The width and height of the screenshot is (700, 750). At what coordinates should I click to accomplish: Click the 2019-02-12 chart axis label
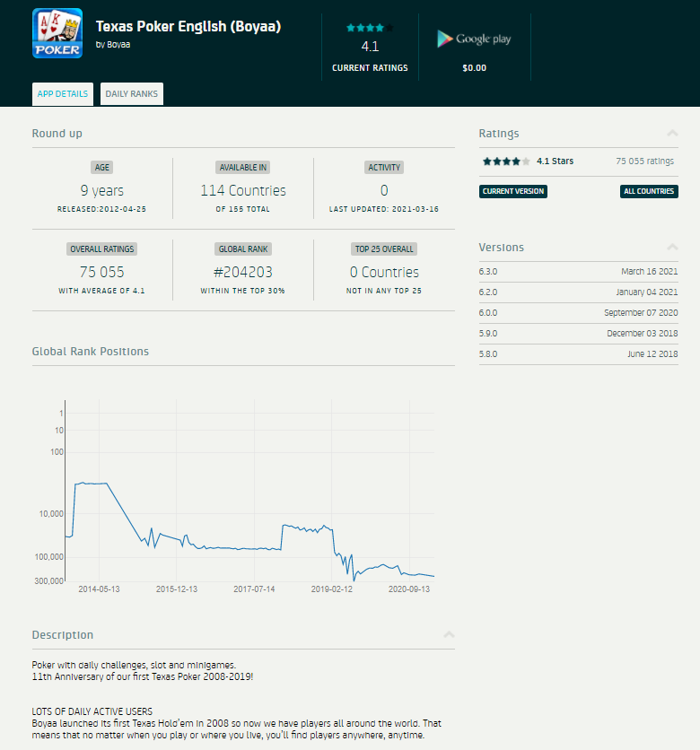pos(331,589)
